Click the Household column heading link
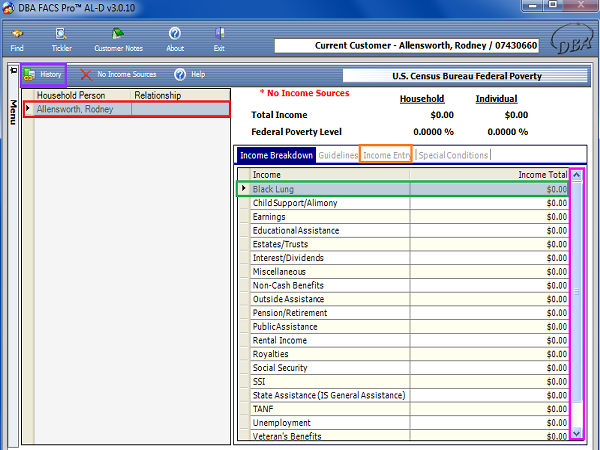This screenshot has width=600, height=450. [x=422, y=99]
